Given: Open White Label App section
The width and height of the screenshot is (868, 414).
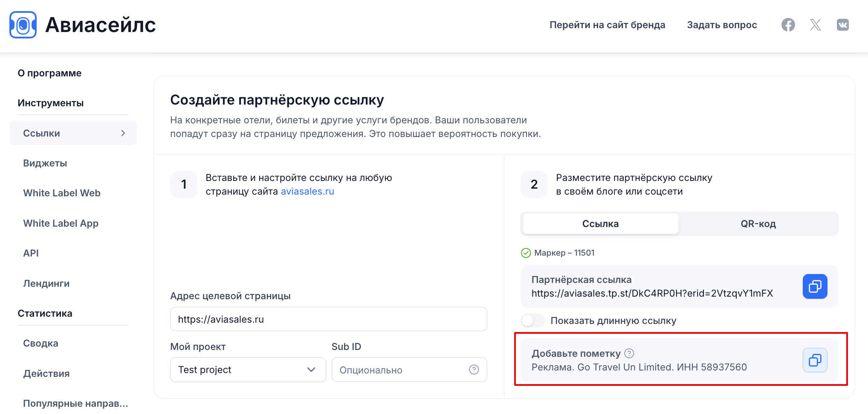Looking at the screenshot, I should (x=61, y=223).
